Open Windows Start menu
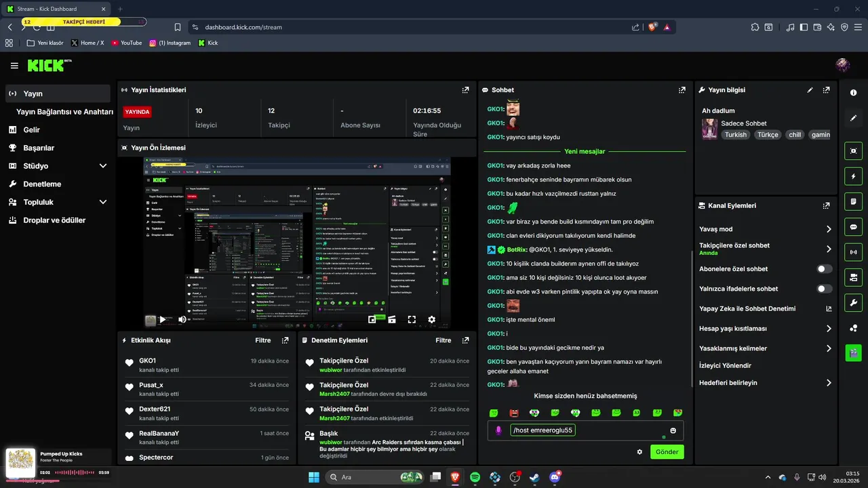Screen dimensions: 868x488 [314, 477]
